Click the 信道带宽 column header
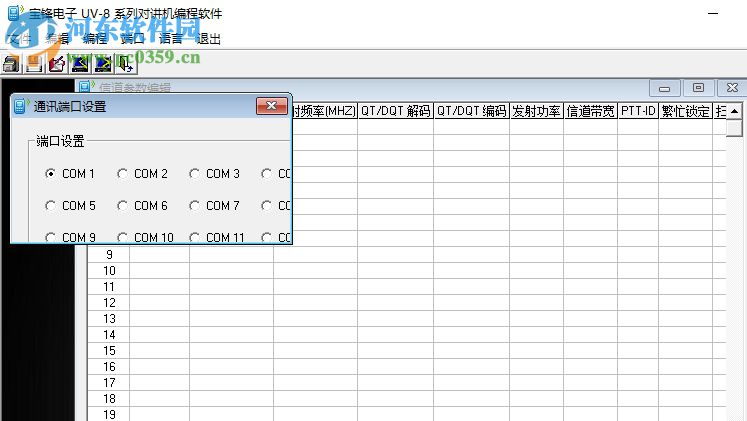 coord(591,111)
